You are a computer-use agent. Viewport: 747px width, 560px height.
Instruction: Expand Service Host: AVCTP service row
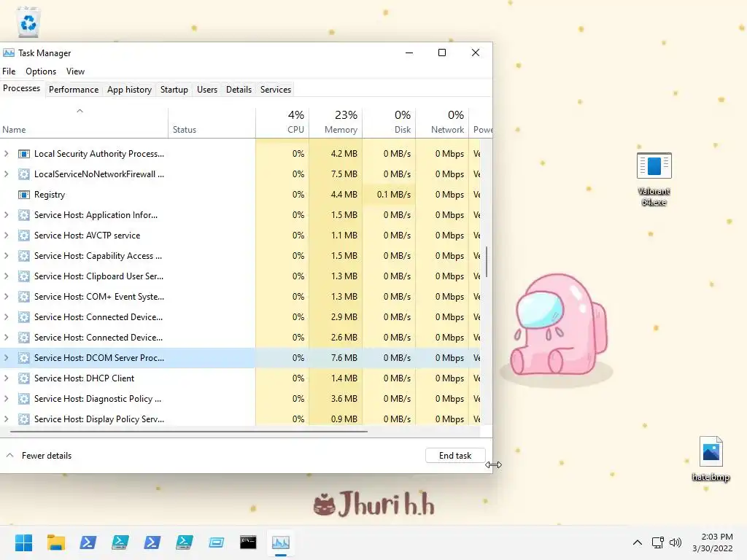point(6,236)
